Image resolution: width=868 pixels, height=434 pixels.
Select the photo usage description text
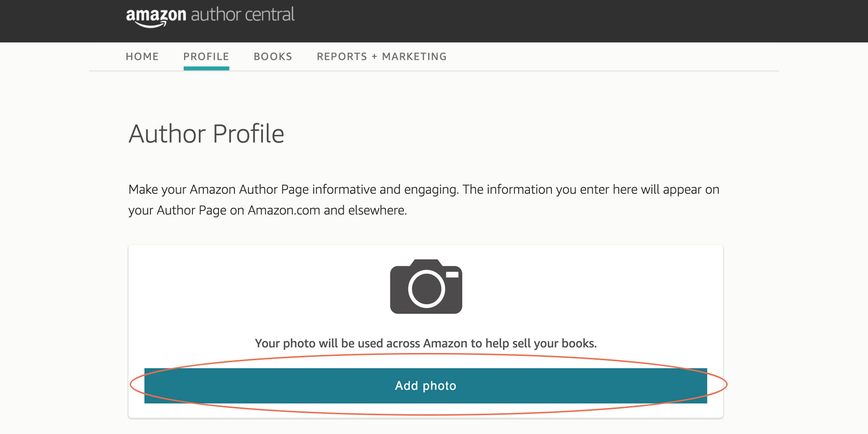click(426, 343)
